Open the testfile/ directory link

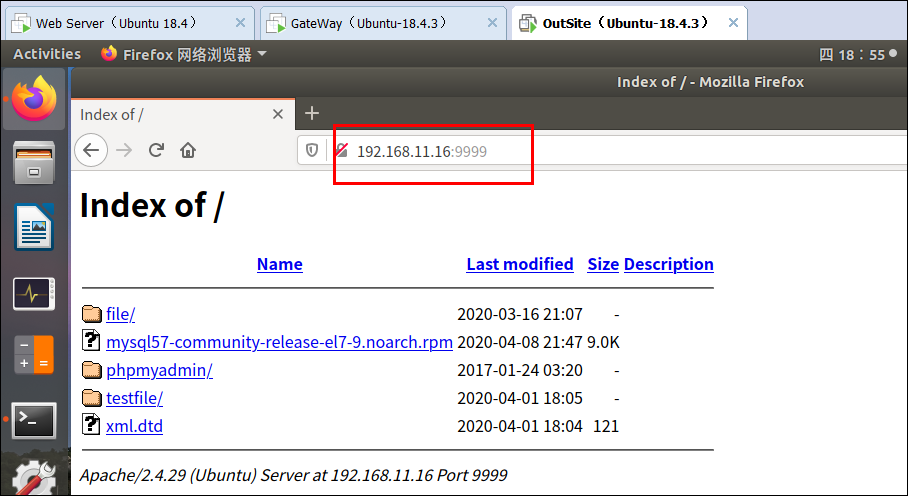134,398
